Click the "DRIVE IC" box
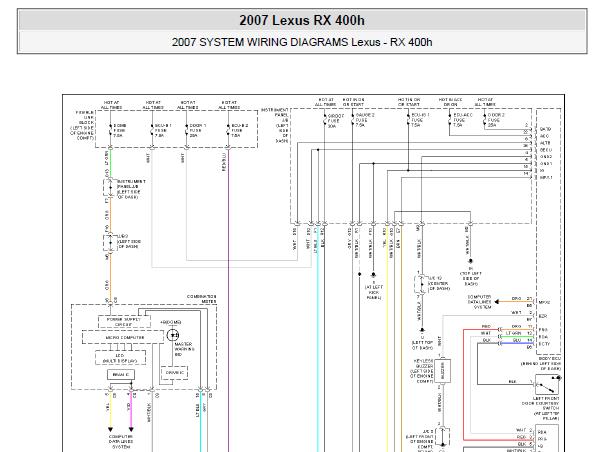Screen dimensions: 602x452 pyautogui.click(x=174, y=373)
